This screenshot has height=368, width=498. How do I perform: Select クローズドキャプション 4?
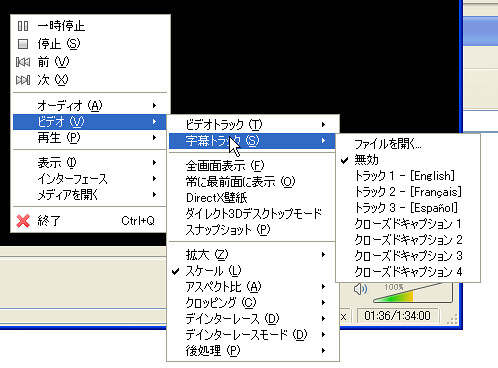point(408,272)
